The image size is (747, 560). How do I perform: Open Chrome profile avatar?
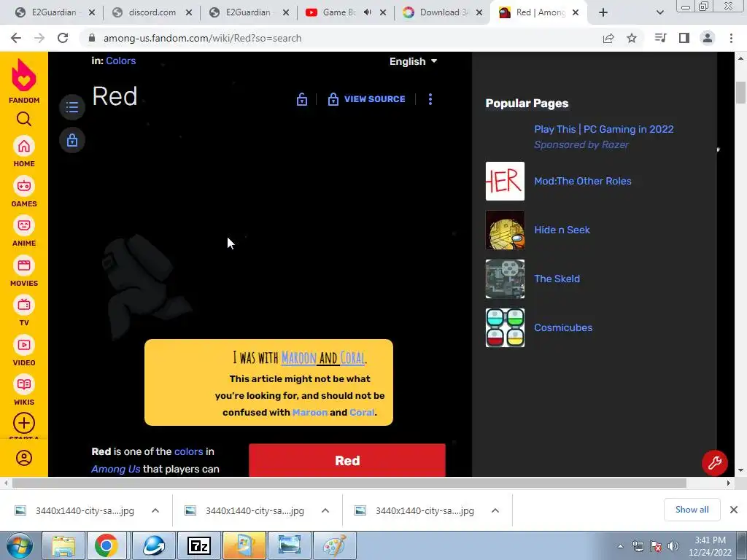pos(708,38)
